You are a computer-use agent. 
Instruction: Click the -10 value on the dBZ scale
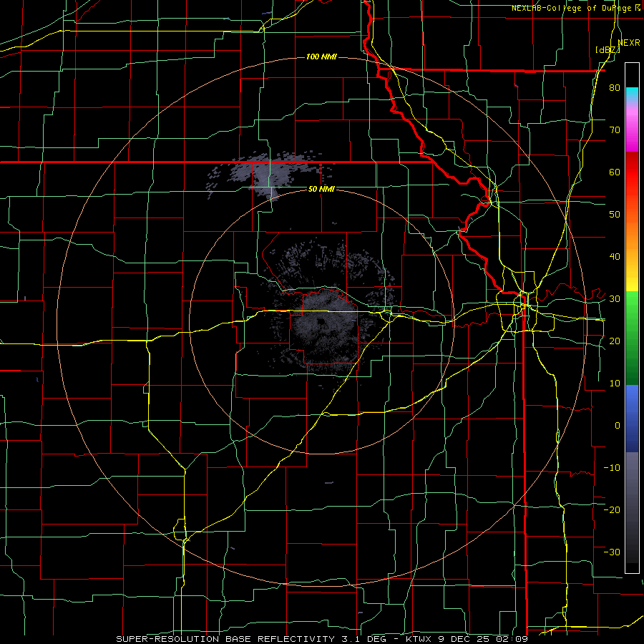click(612, 467)
